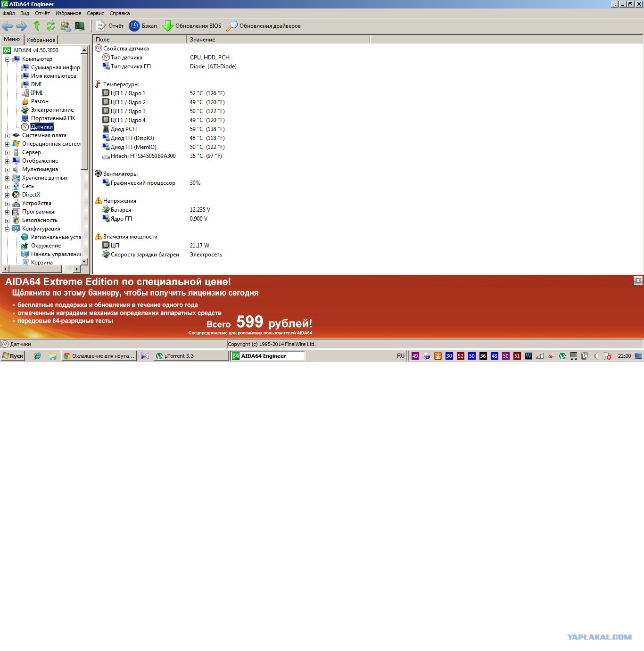Open the Корзина recycle bin icon item
Image resolution: width=644 pixels, height=651 pixels.
25,263
